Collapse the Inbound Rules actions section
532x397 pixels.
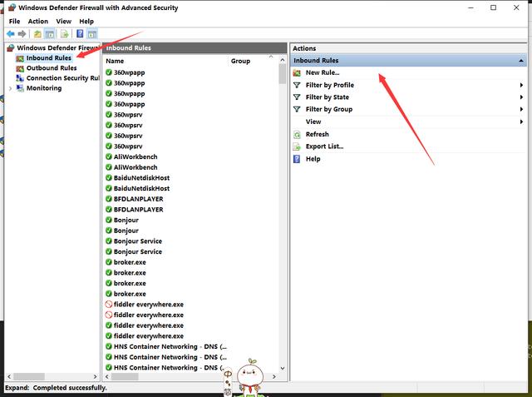pos(521,61)
